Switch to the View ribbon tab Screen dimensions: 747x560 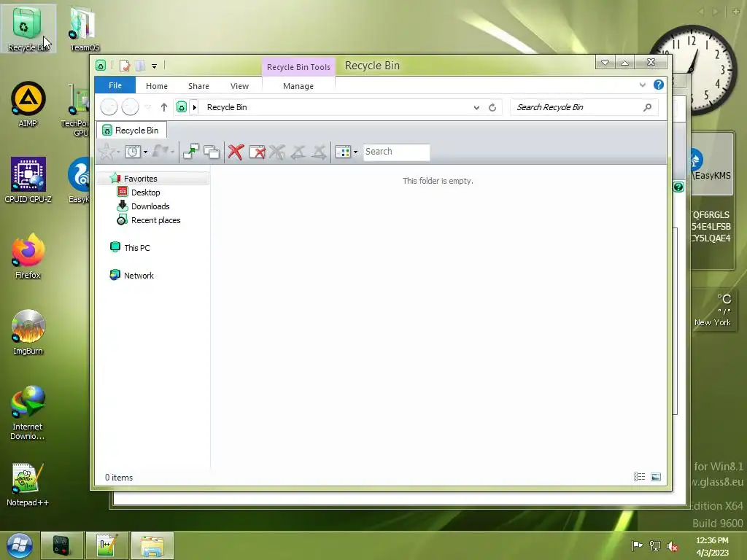[239, 86]
